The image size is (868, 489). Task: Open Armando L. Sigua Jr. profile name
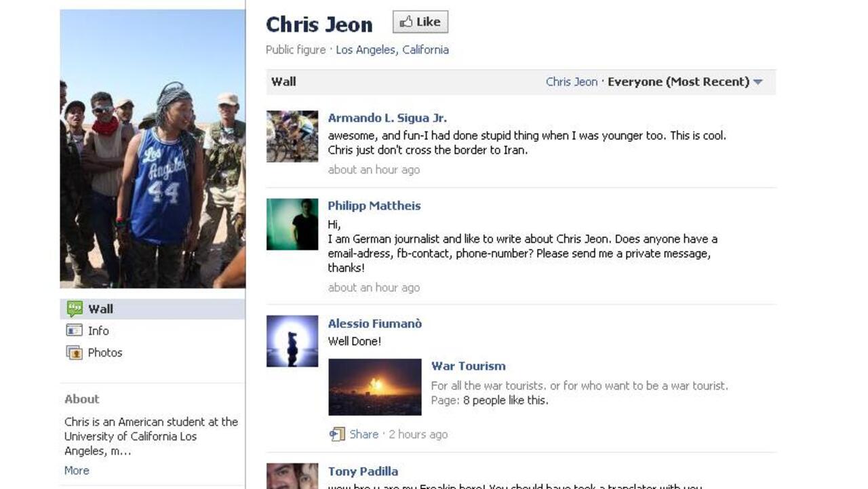pyautogui.click(x=387, y=118)
